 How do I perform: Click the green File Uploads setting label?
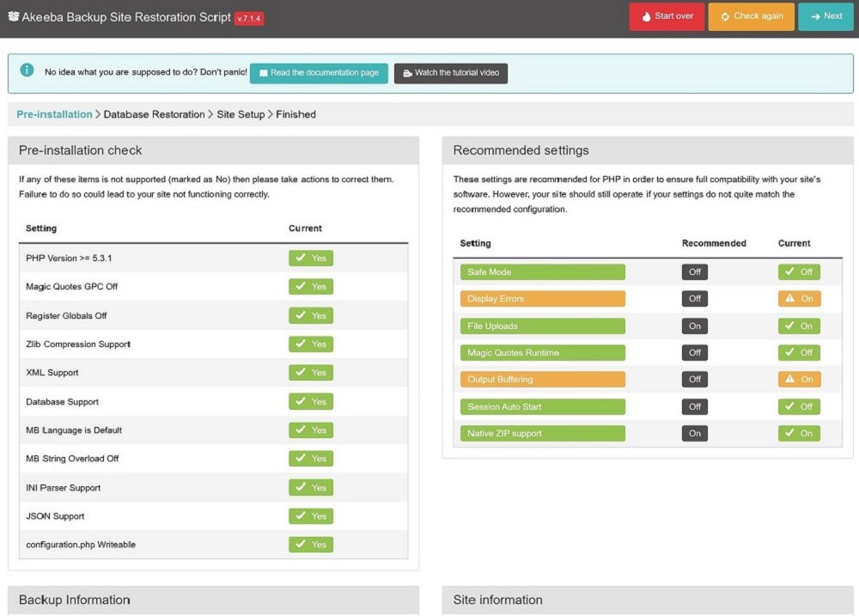(542, 326)
